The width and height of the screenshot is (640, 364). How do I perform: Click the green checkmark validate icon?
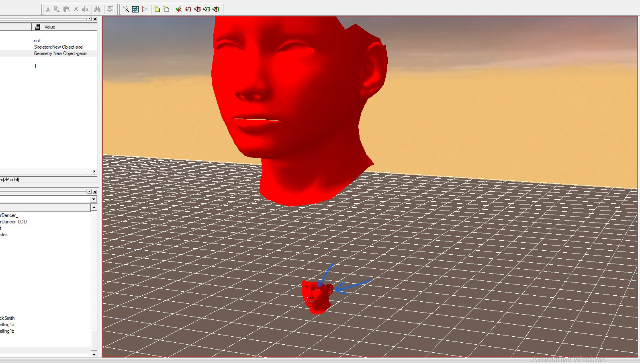tap(179, 9)
